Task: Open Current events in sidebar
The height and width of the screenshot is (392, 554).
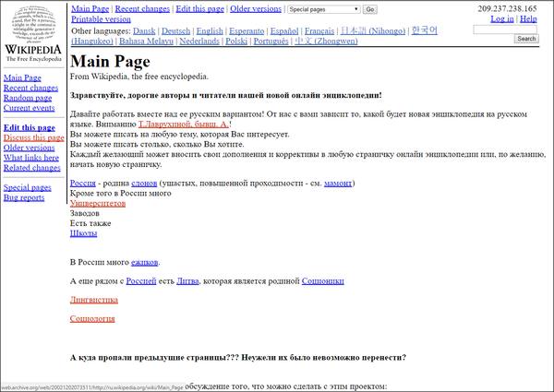Action: point(29,108)
